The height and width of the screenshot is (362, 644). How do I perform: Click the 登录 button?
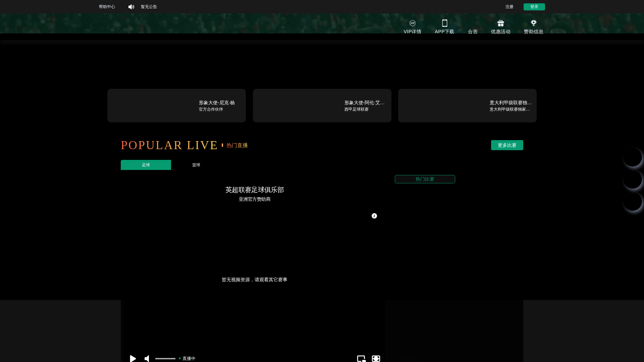(x=534, y=7)
